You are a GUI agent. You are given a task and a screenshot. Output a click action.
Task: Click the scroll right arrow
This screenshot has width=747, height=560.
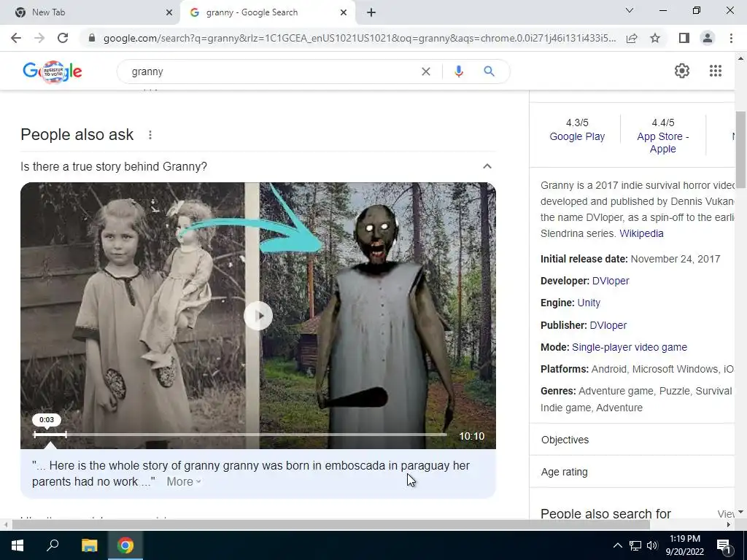[x=729, y=524]
